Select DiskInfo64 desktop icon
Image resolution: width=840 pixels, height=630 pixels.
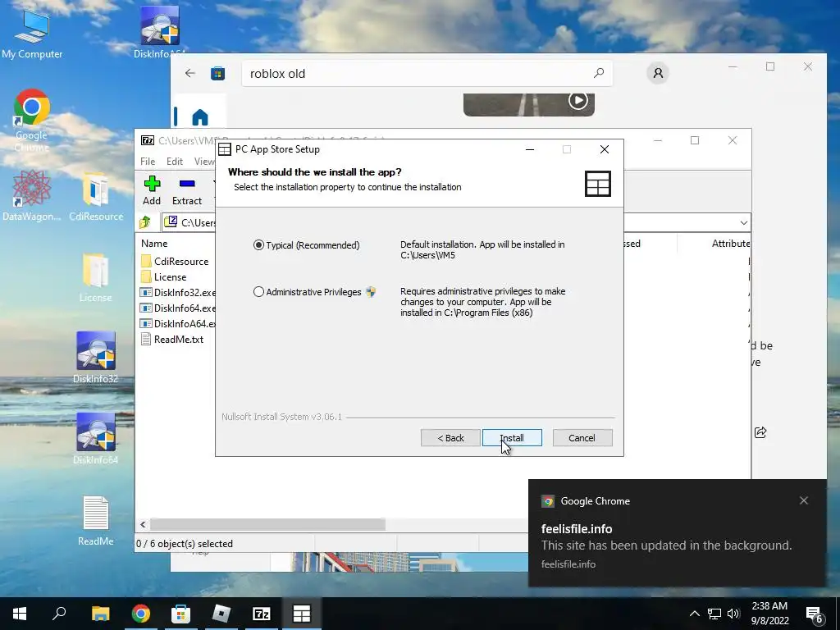(96, 440)
